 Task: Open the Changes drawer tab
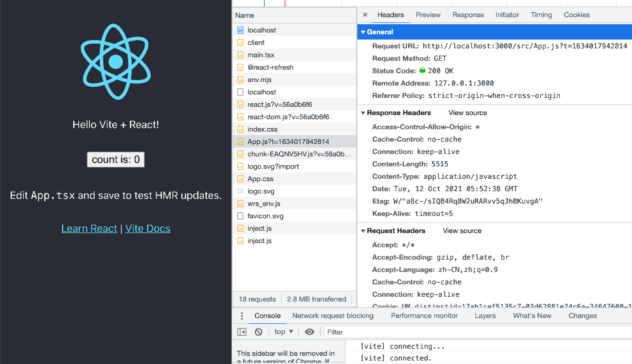pyautogui.click(x=582, y=316)
